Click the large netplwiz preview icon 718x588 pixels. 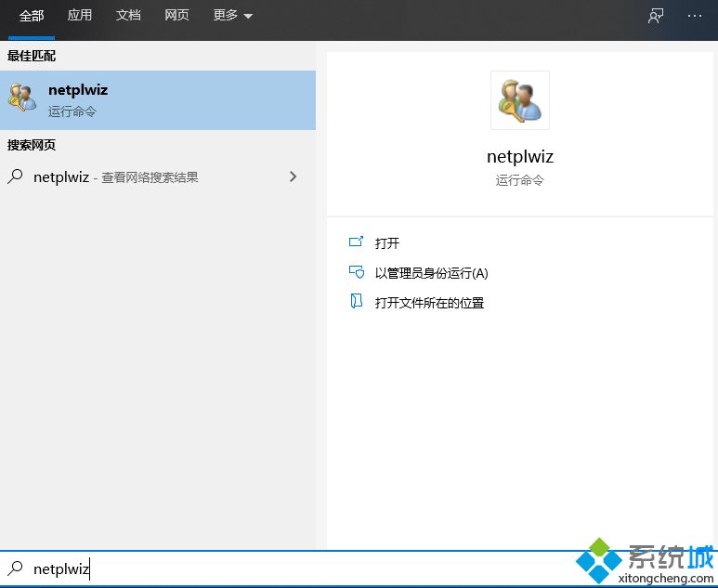tap(520, 100)
